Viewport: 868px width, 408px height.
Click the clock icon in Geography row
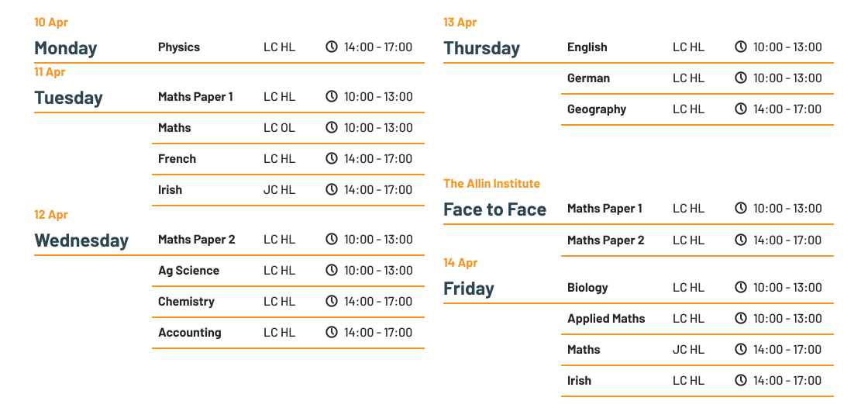[741, 109]
